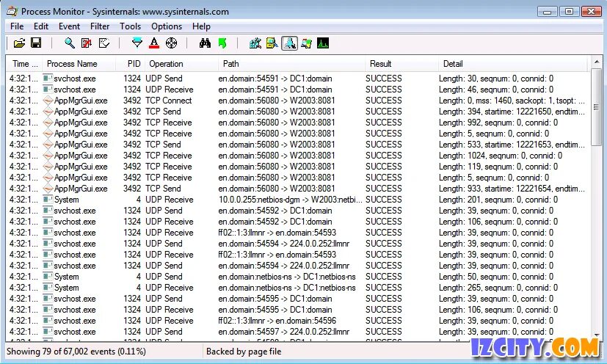Toggle event capture with magnifier icon
The height and width of the screenshot is (364, 607).
(x=69, y=43)
